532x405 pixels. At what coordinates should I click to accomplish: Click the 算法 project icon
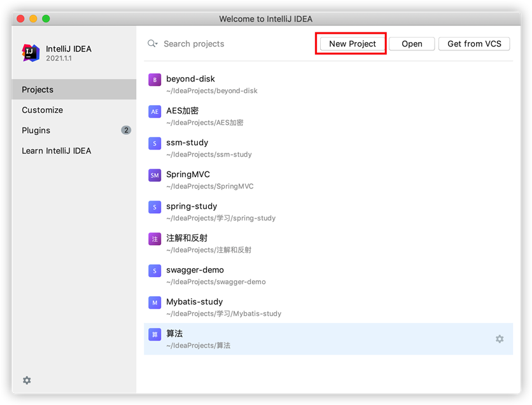155,334
